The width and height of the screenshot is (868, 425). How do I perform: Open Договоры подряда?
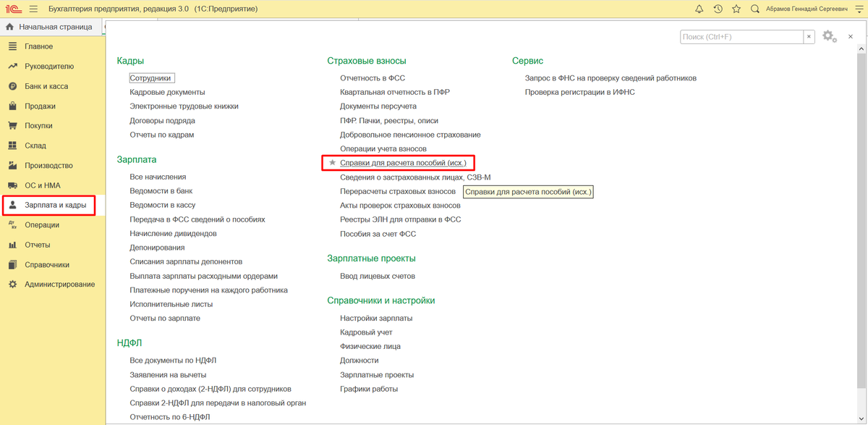pos(162,120)
